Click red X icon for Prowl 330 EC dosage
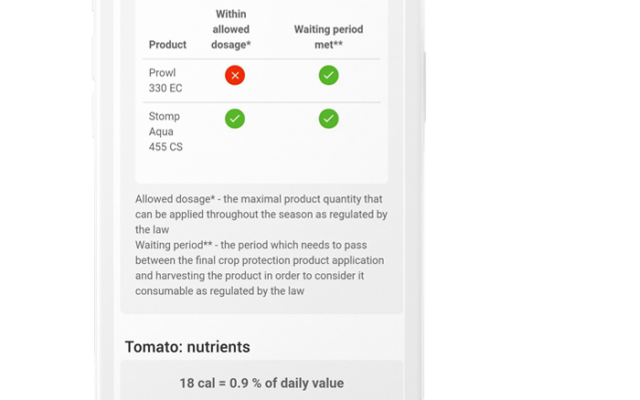Screen dimensions: 640x400 pyautogui.click(x=235, y=76)
